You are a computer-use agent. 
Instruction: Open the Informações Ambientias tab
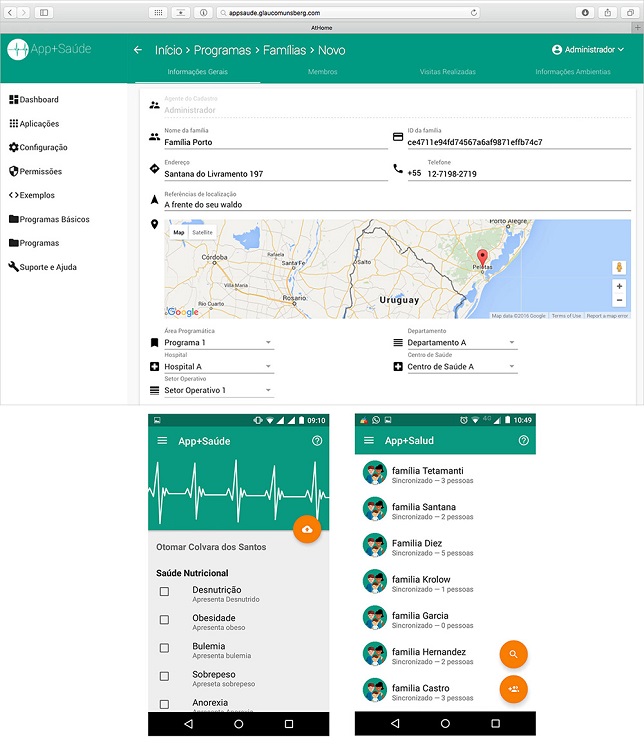[573, 72]
